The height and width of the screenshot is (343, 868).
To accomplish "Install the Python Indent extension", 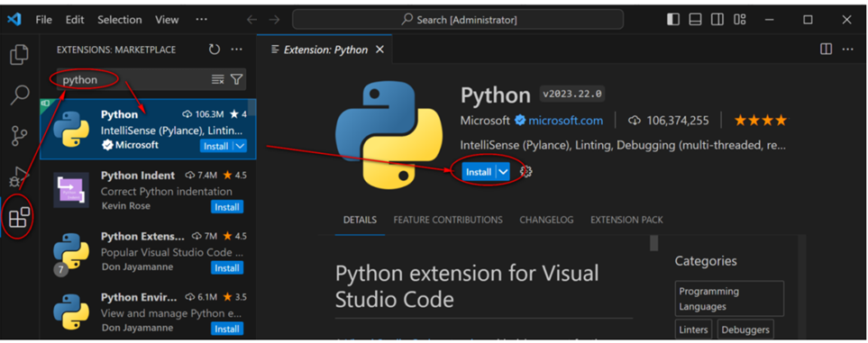I will point(226,207).
